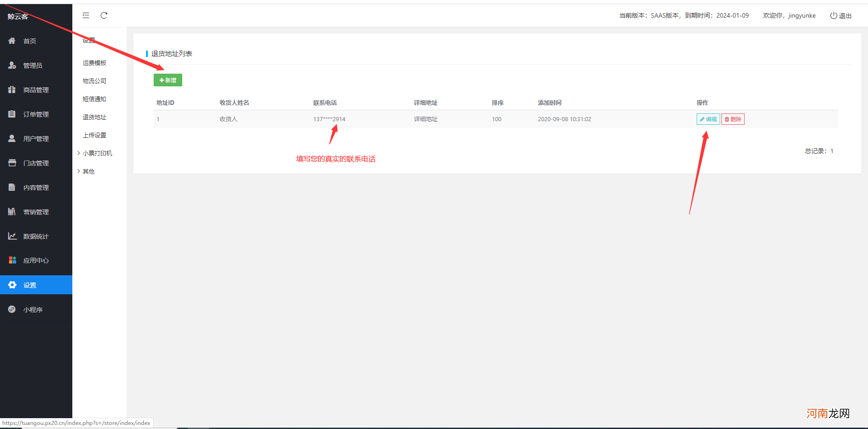The image size is (868, 429).
Task: Open 应用中心 menu item
Action: click(x=36, y=260)
